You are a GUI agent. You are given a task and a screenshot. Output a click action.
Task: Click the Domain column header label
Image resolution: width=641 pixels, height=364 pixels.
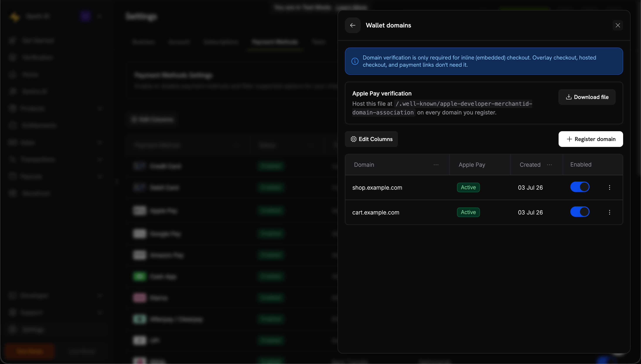(364, 165)
